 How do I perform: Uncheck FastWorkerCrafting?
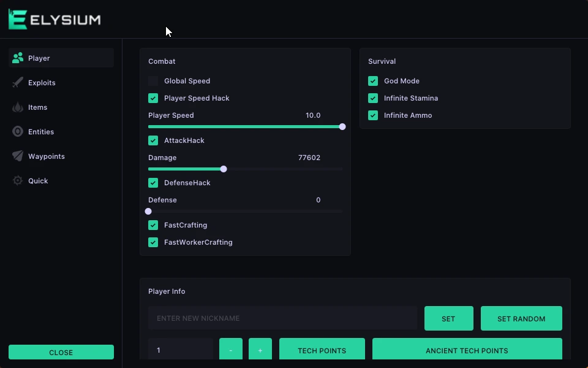point(153,242)
